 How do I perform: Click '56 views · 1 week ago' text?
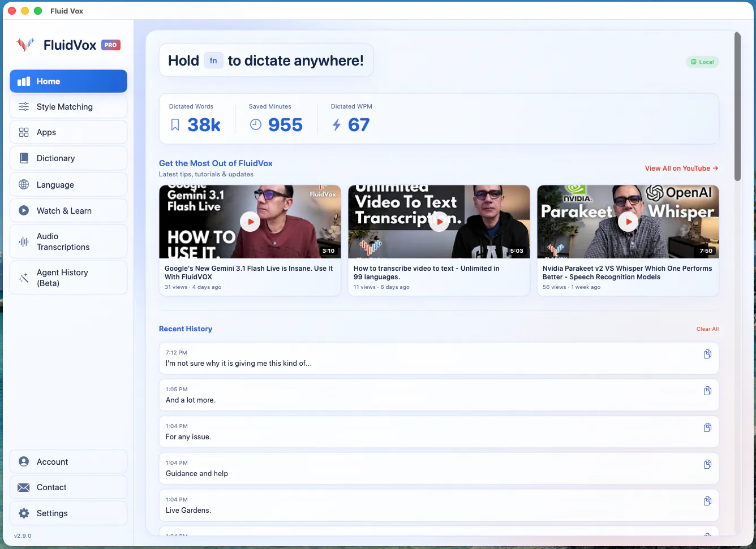[x=572, y=287]
